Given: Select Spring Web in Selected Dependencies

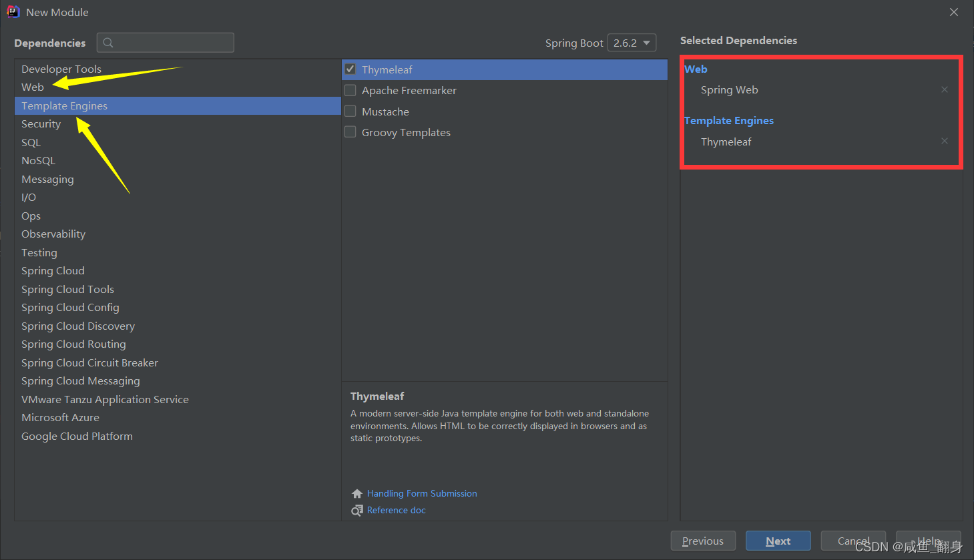Looking at the screenshot, I should pos(729,89).
